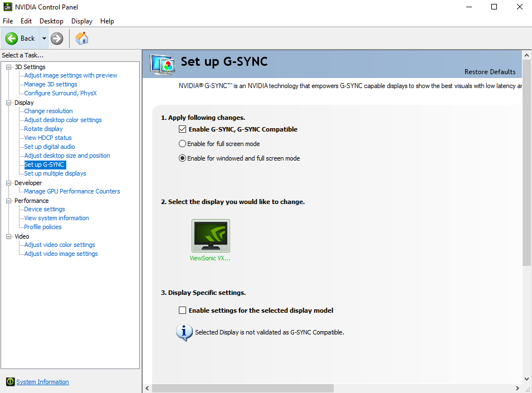The height and width of the screenshot is (393, 532).
Task: Open the File menu
Action: 8,21
